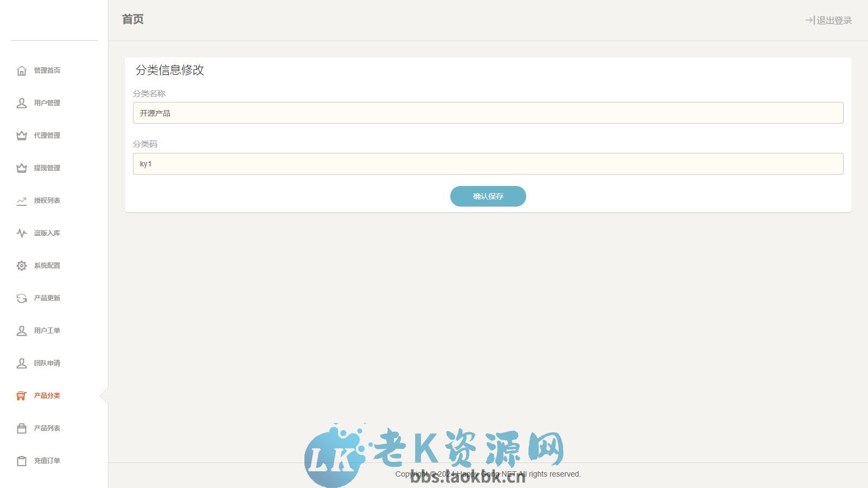
Task: Click the 确认保存 save button
Action: [x=487, y=196]
